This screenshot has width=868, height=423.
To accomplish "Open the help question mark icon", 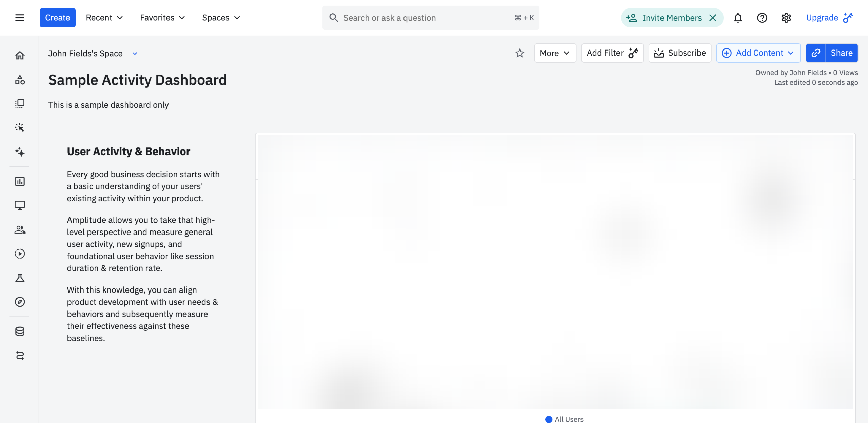I will [x=762, y=18].
